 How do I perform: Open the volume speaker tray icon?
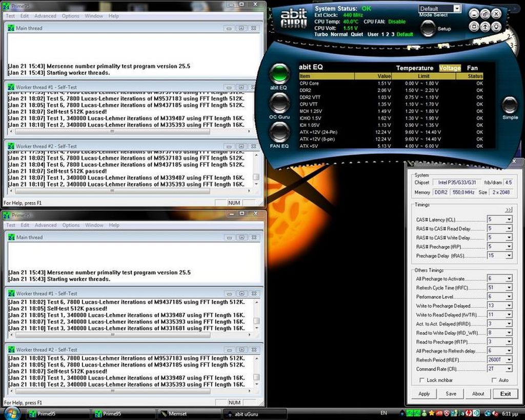[x=495, y=413]
